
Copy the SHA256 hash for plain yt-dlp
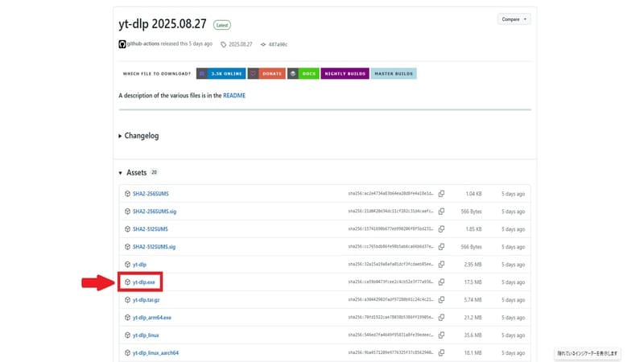coord(441,264)
